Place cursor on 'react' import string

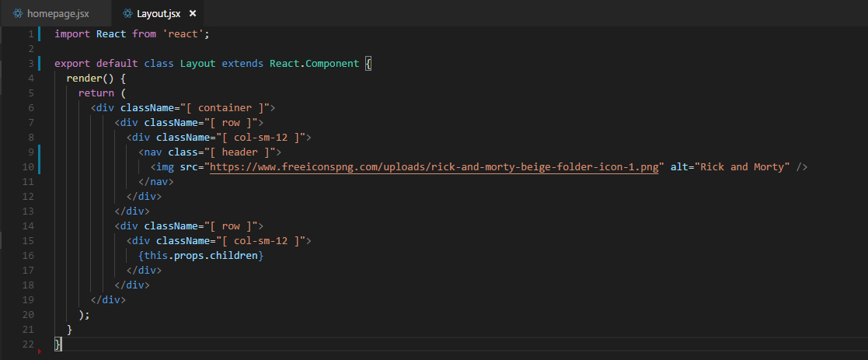183,33
